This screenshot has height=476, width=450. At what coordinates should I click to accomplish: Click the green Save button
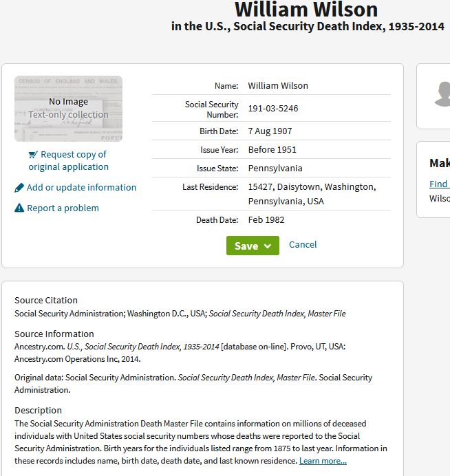246,246
